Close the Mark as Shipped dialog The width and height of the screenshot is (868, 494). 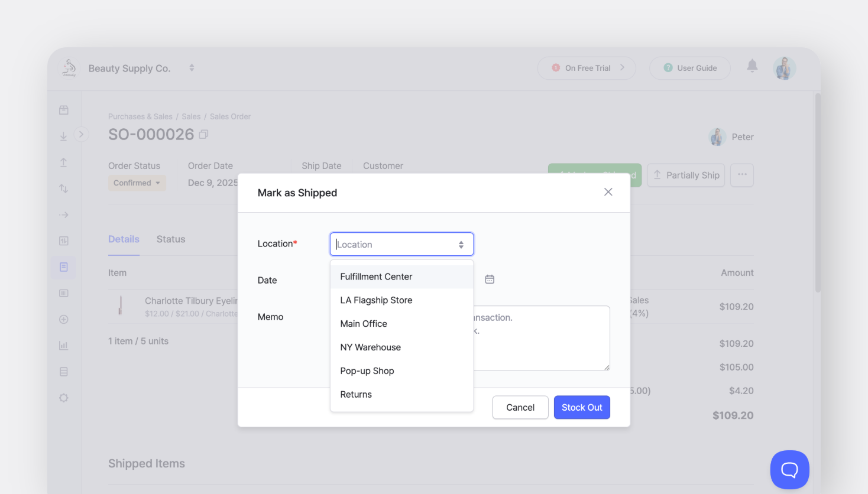pyautogui.click(x=608, y=192)
